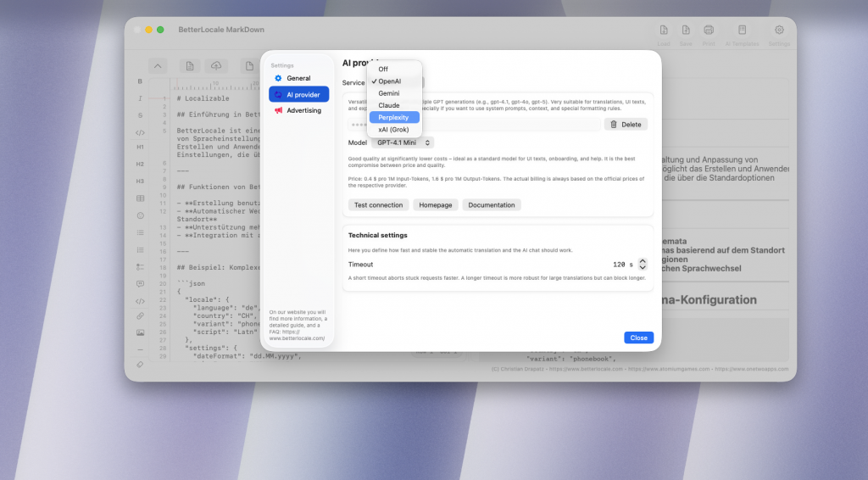Switch to Advertising settings section

303,110
